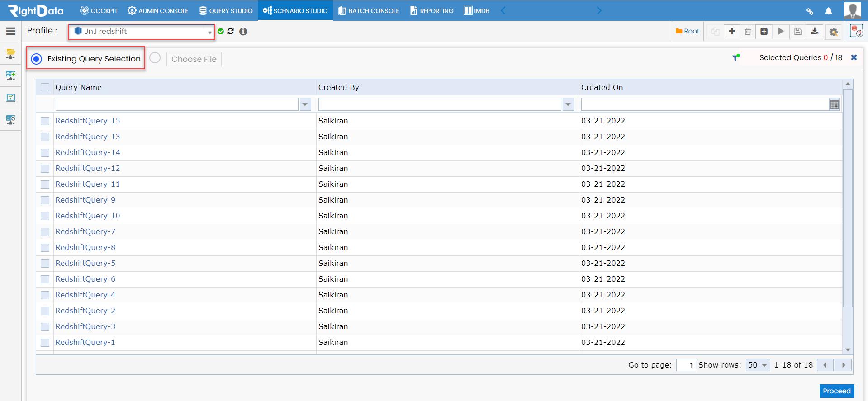
Task: Select the Choose File radio option
Action: coord(155,58)
